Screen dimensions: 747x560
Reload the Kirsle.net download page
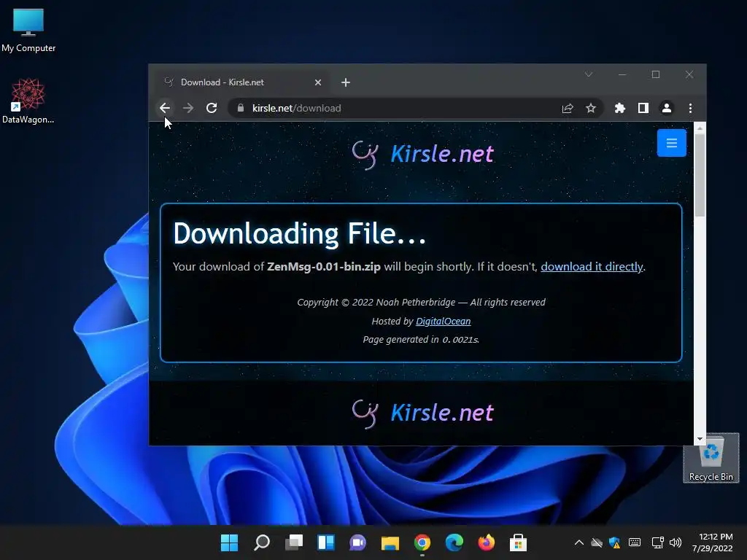coord(212,108)
